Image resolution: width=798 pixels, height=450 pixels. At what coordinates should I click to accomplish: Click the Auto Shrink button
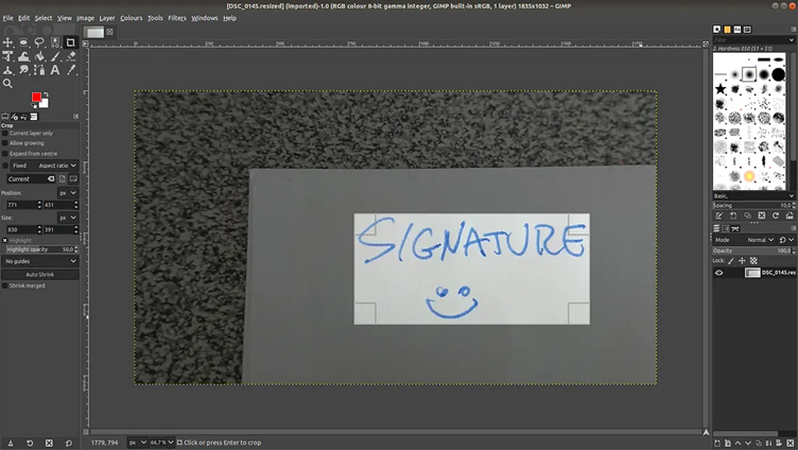click(40, 274)
